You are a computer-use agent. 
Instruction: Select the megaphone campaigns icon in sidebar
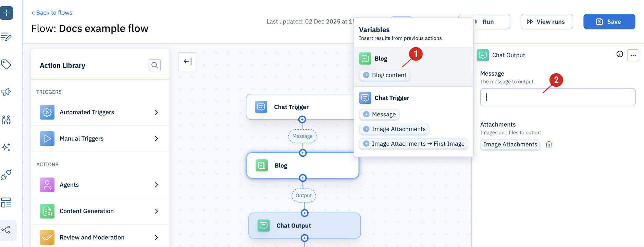6,92
